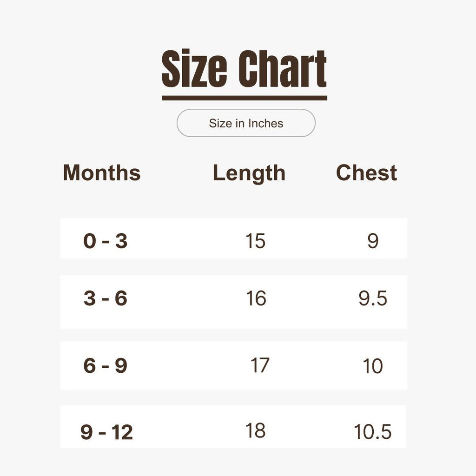Select the 0 - 3 months row label

click(106, 241)
